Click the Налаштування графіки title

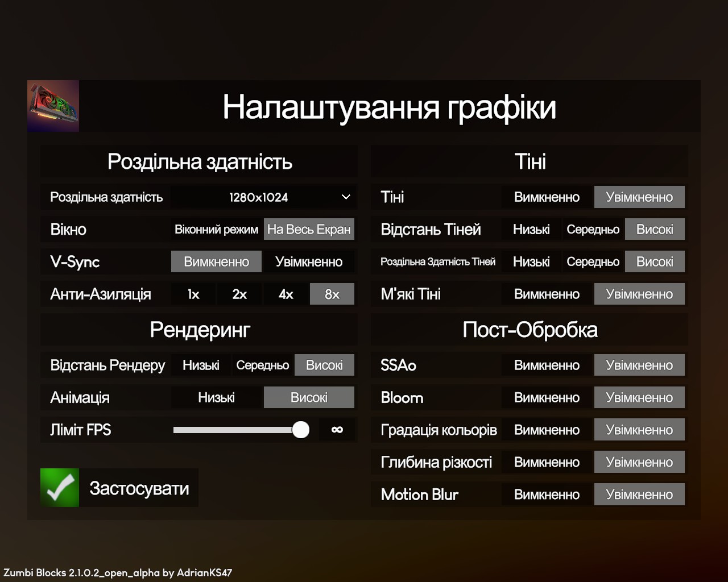(x=389, y=107)
